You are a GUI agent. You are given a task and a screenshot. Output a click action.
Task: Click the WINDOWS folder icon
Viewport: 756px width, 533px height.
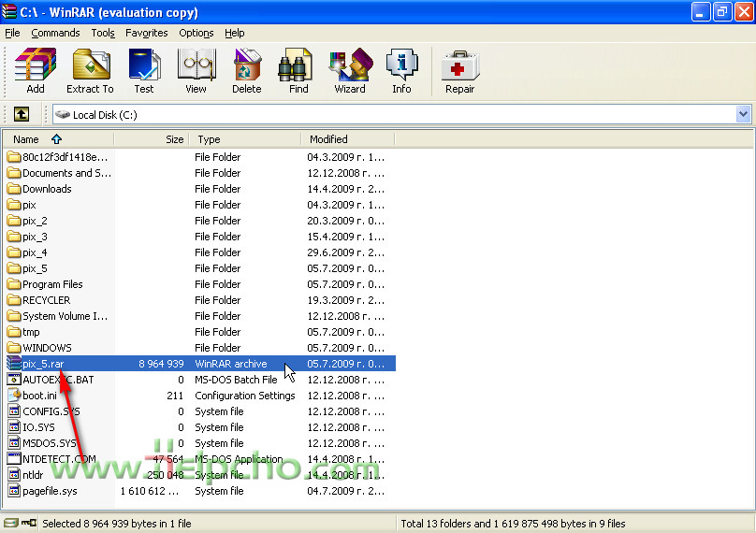point(14,348)
